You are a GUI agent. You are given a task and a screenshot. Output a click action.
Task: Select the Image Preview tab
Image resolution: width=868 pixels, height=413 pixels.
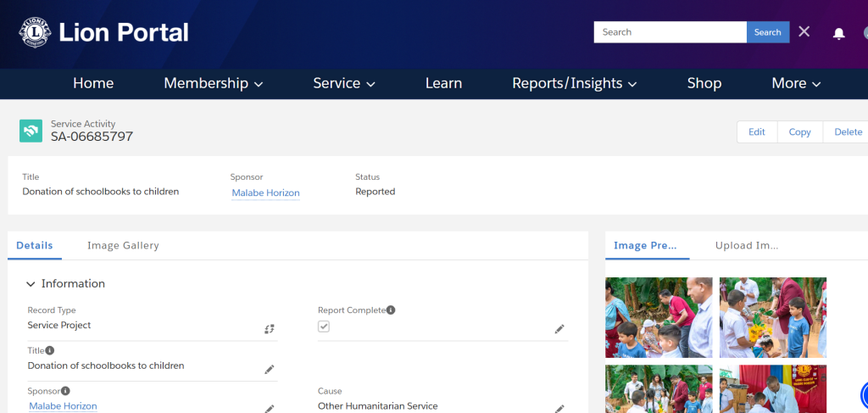(646, 246)
